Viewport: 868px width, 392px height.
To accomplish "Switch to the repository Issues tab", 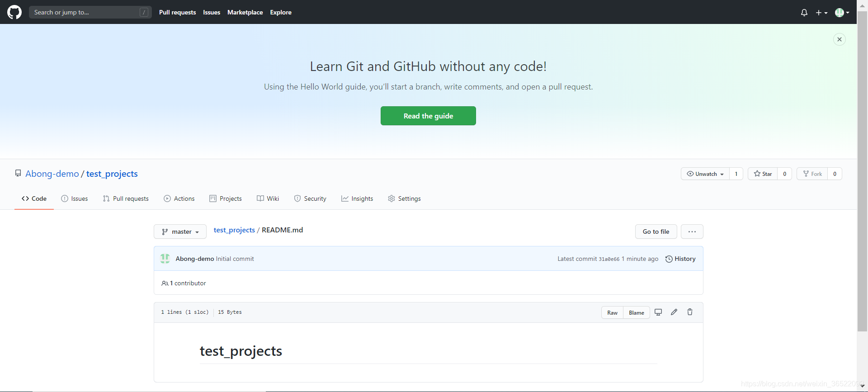I will click(75, 198).
